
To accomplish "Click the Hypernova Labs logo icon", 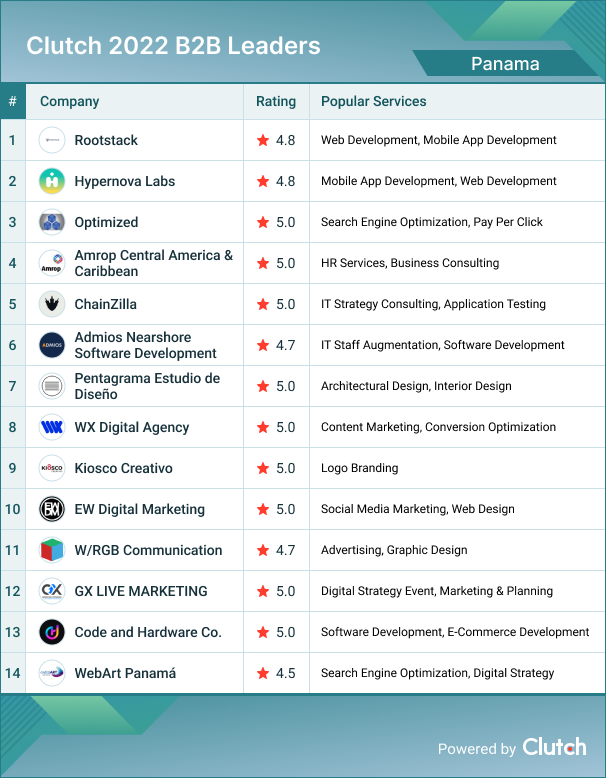I will tap(52, 182).
